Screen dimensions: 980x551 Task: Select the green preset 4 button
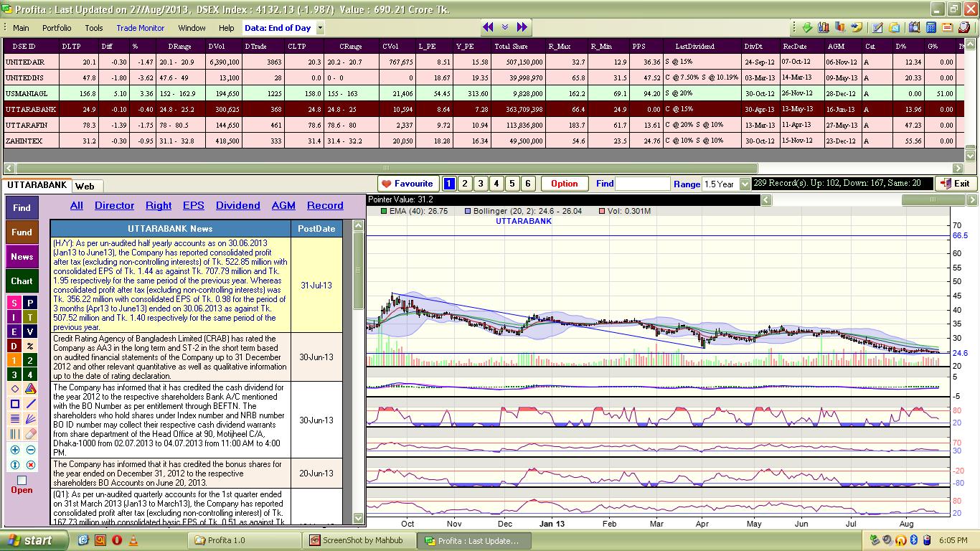[30, 375]
